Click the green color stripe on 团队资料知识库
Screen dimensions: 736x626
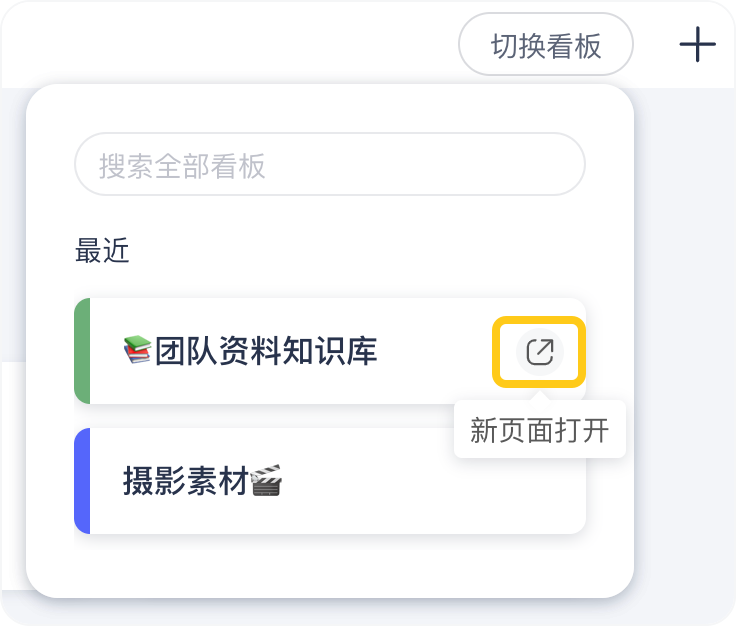pyautogui.click(x=82, y=351)
